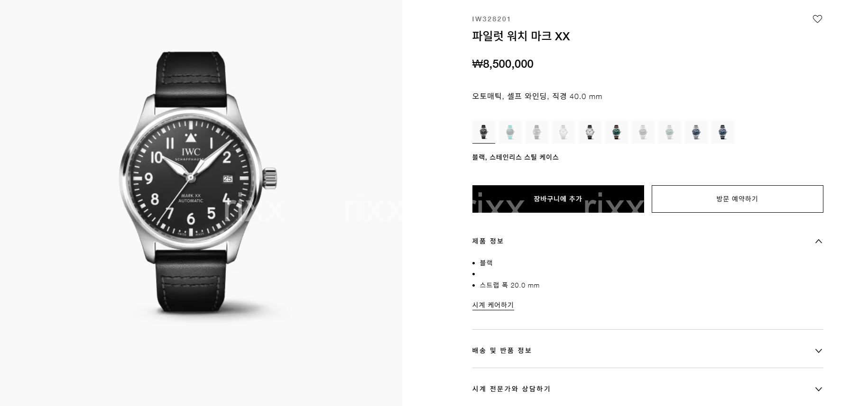Expand the 시계 전문가와 상담하기 section
This screenshot has width=868, height=406.
pos(648,389)
